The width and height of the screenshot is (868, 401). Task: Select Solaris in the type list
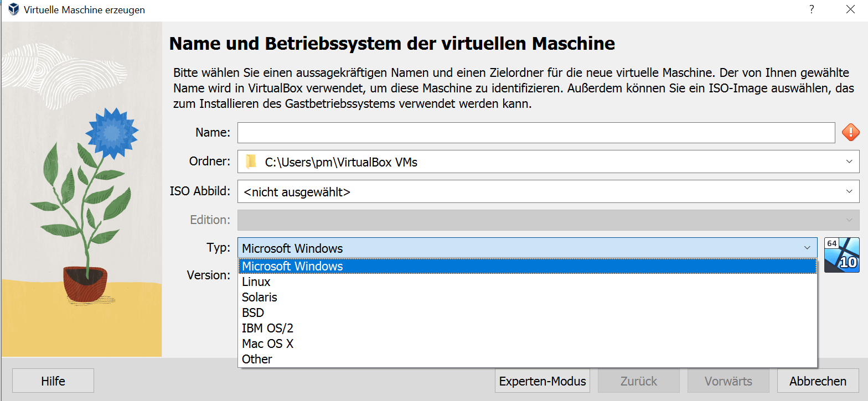point(528,297)
